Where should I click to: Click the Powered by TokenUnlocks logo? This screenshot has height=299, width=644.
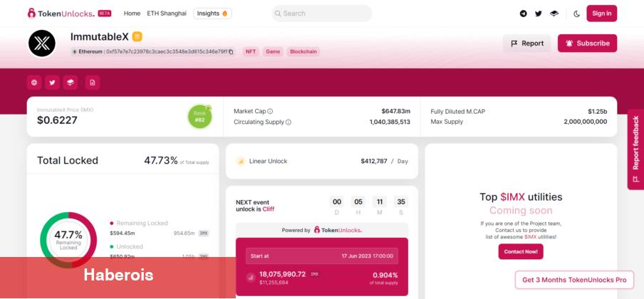[x=338, y=230]
